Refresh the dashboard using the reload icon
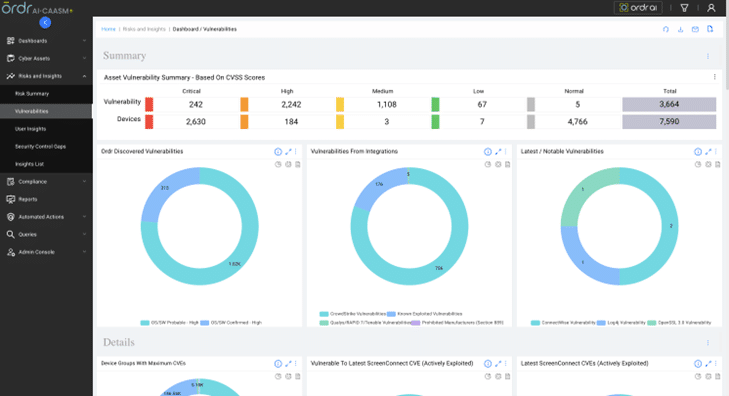This screenshot has height=396, width=729. click(666, 29)
